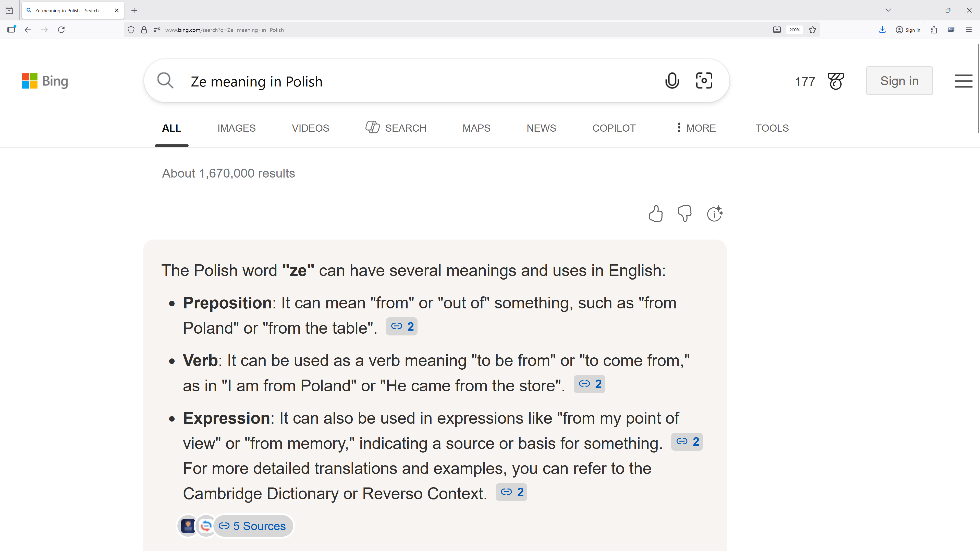Open the AI answer info icon
Viewport: 980px width, 551px height.
tap(715, 214)
